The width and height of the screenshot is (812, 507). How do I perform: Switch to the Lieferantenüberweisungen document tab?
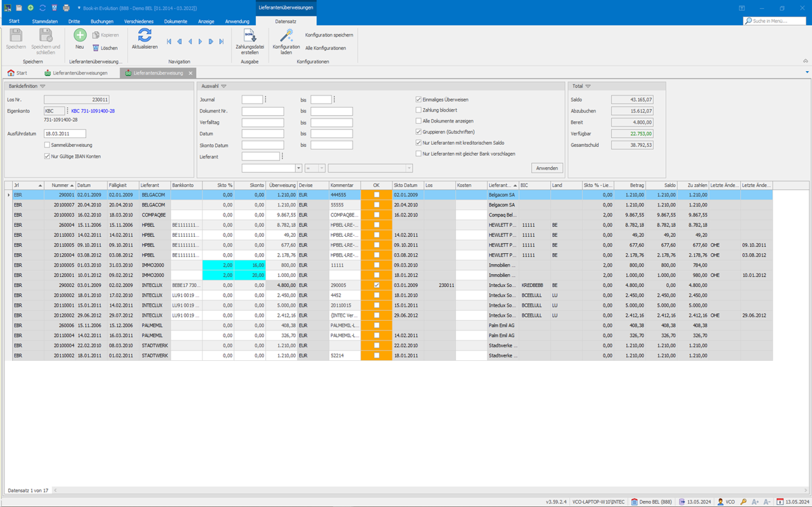coord(76,73)
